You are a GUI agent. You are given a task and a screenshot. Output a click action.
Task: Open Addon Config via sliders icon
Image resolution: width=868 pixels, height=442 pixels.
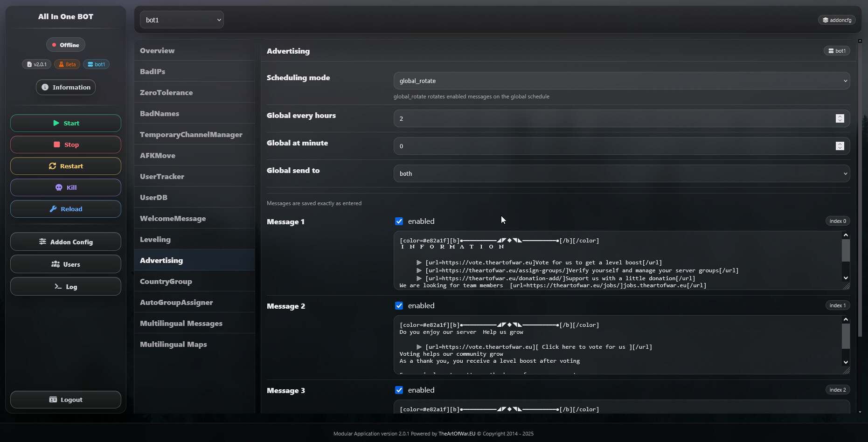click(42, 242)
